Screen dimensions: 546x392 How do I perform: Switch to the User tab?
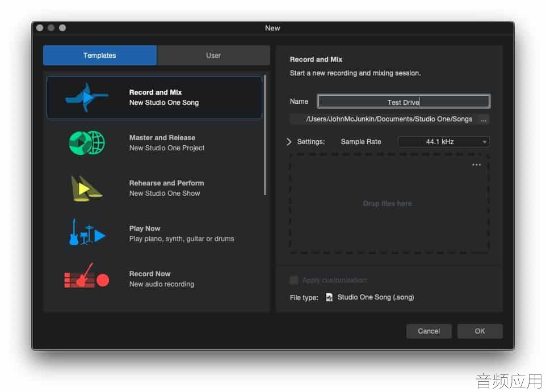click(213, 56)
